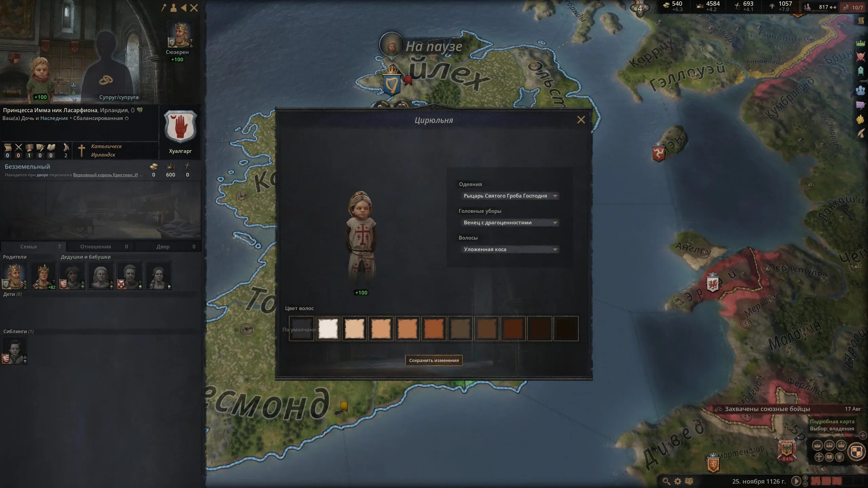Click the stewardship chest skill icon

click(29, 148)
